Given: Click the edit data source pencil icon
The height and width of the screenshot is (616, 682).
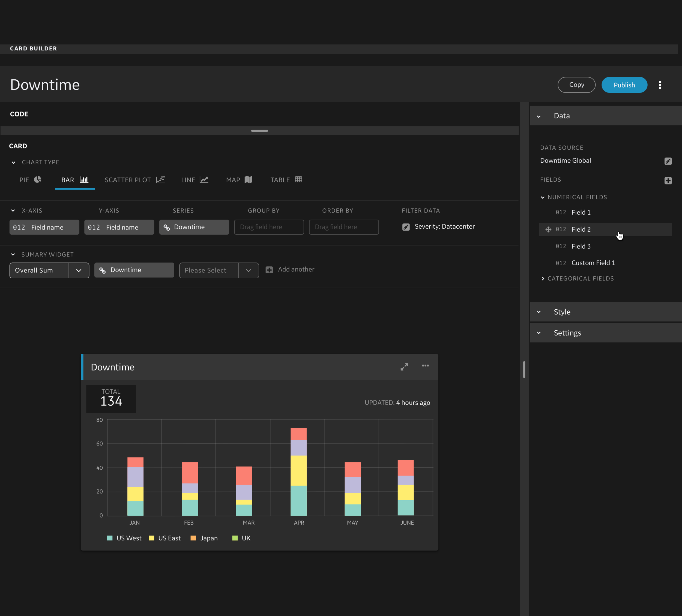Looking at the screenshot, I should 668,161.
